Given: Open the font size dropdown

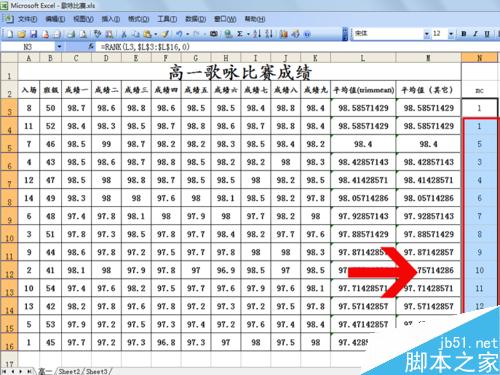Looking at the screenshot, I should tap(451, 34).
